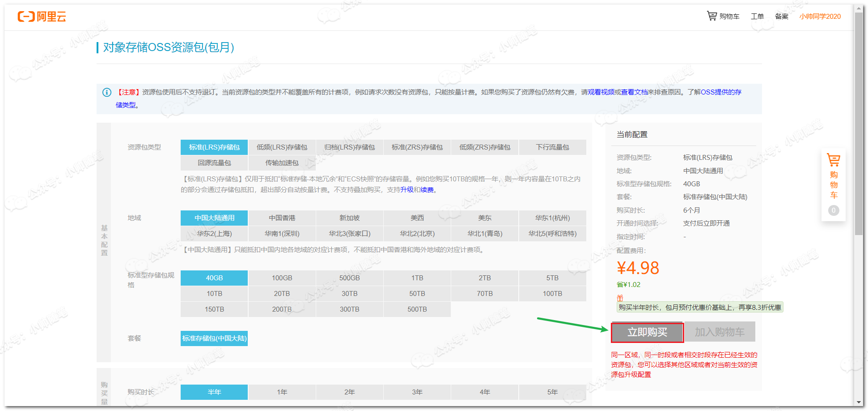Select 低频(ZRS)存储包 resource type
Viewport: 868px width, 411px height.
tap(485, 147)
